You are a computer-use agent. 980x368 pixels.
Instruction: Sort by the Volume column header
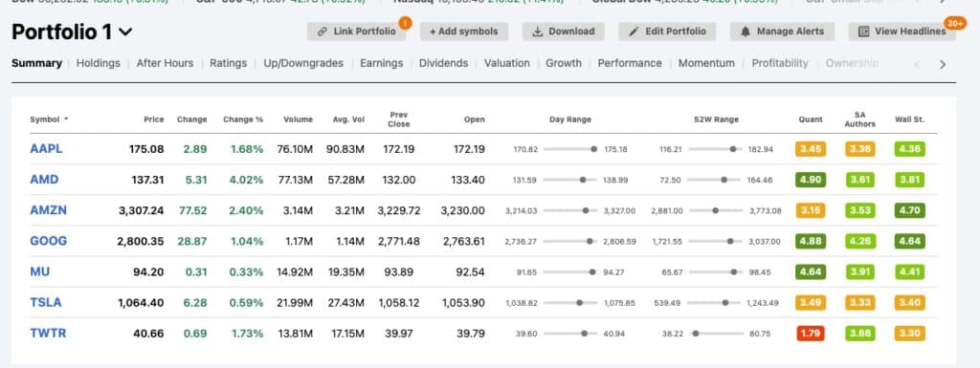coord(299,119)
